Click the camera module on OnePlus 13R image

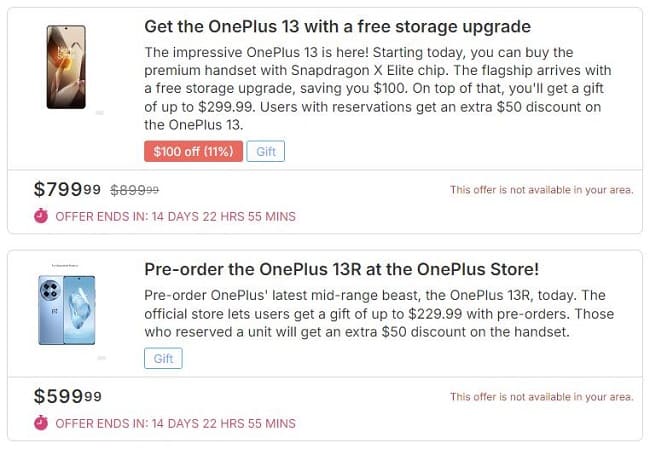[x=50, y=292]
